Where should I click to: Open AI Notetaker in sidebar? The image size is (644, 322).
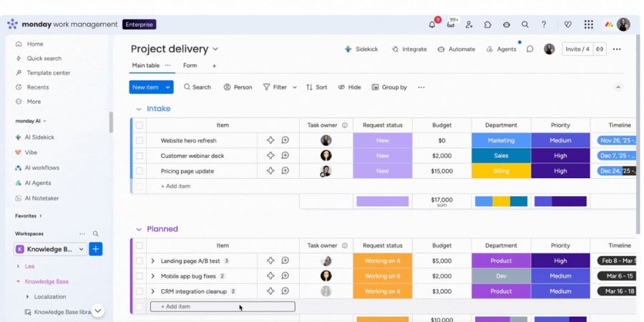point(37,198)
